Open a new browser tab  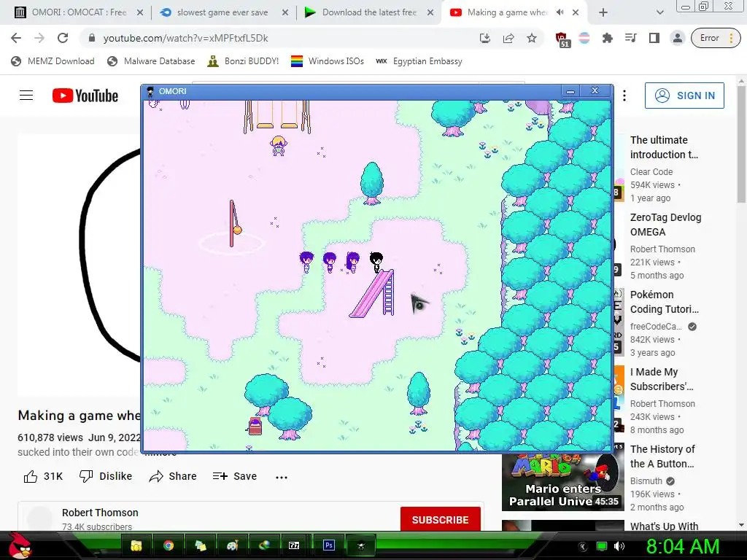pos(603,12)
